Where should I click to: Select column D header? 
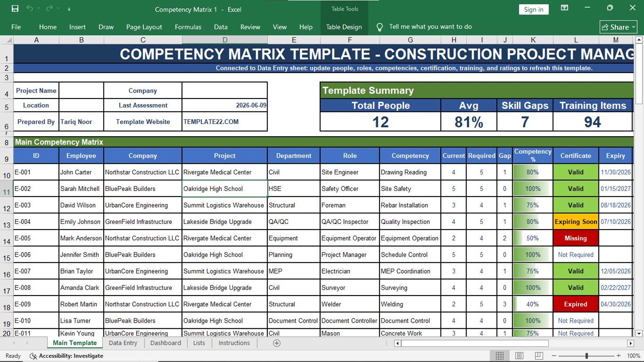click(225, 40)
